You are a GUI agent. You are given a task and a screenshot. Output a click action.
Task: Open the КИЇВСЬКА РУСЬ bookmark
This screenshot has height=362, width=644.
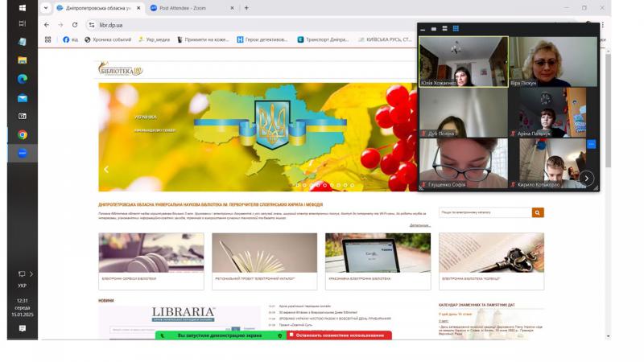(x=386, y=39)
